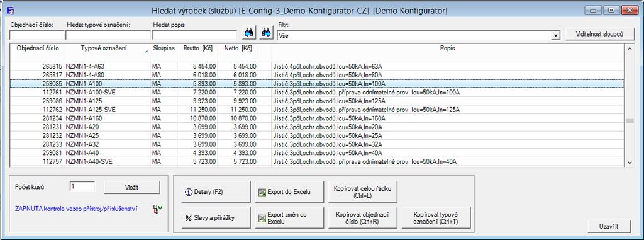Select row NZMN1-A100
Viewport: 644px width, 240px height.
point(317,84)
